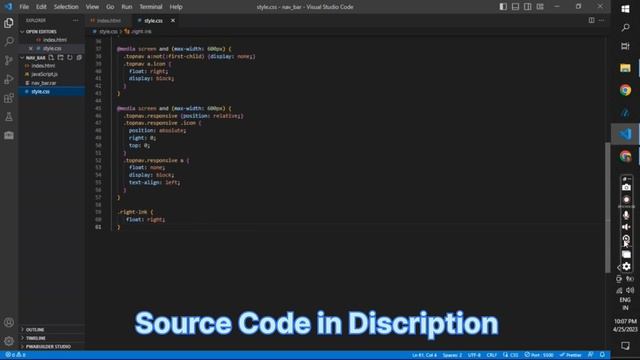640x360 pixels.
Task: Click Prettier in the status bar
Action: coord(571,355)
